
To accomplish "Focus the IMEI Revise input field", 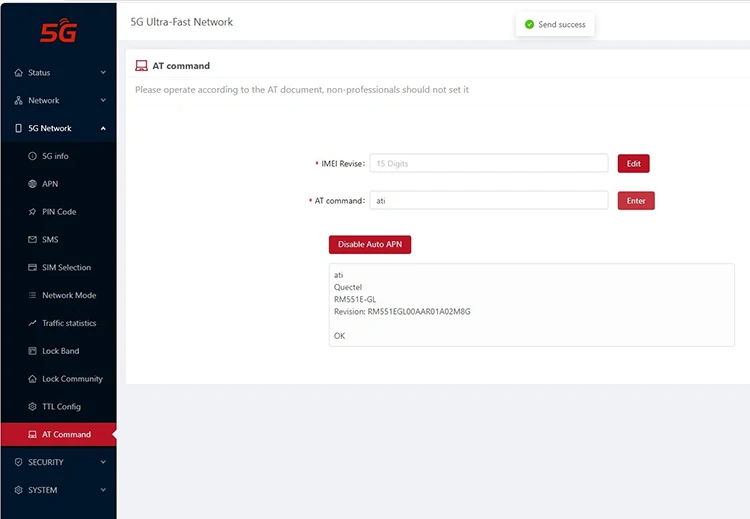I will 488,163.
